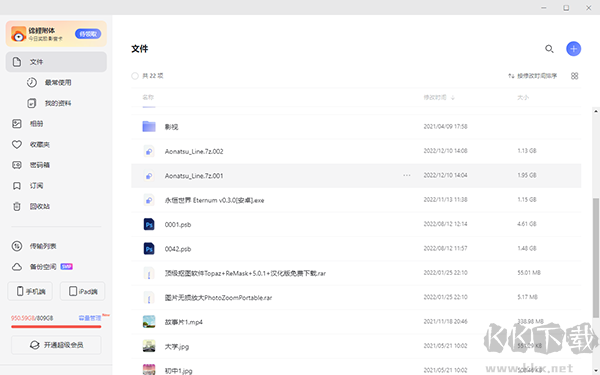
Task: Open 最常使用 recently used files
Action: [58, 82]
